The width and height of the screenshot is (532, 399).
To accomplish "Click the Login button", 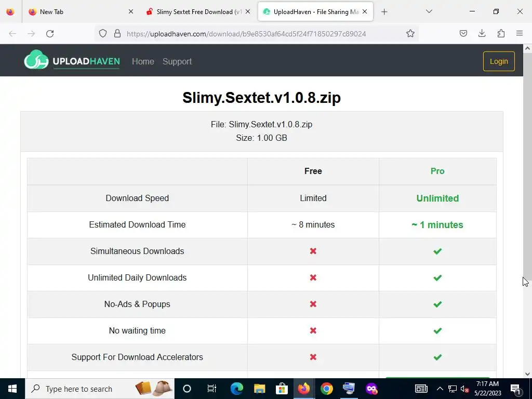I will click(499, 61).
